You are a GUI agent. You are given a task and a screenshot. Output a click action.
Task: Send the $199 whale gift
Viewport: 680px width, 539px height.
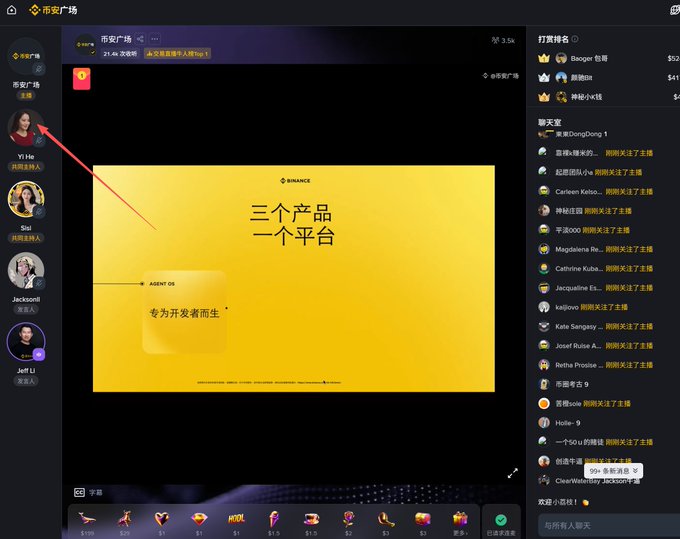pyautogui.click(x=87, y=523)
